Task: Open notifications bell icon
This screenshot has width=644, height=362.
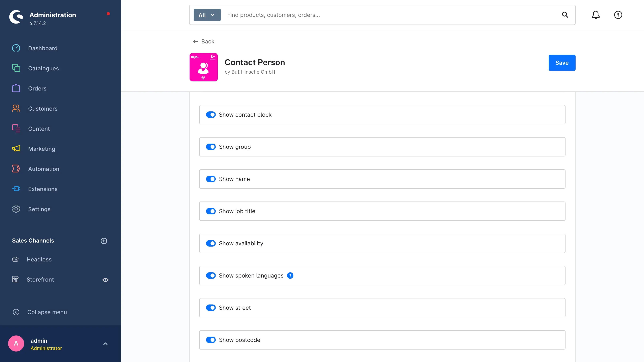Action: (x=595, y=15)
